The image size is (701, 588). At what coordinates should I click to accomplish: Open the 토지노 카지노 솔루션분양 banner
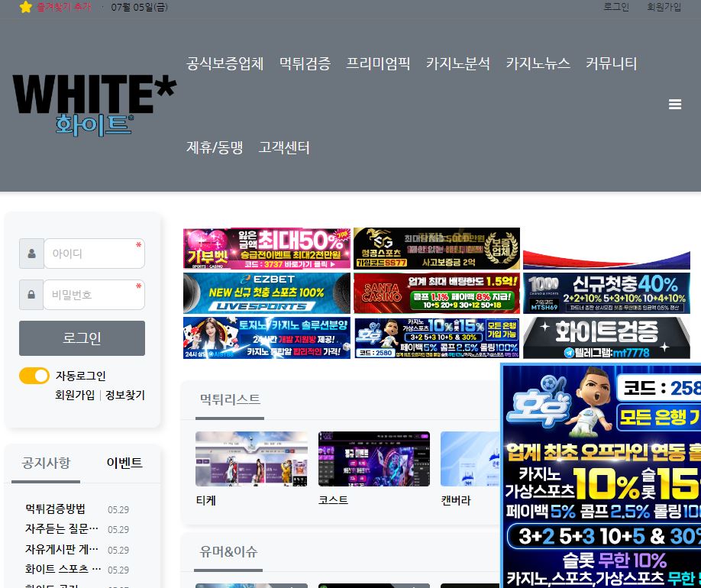coord(267,338)
